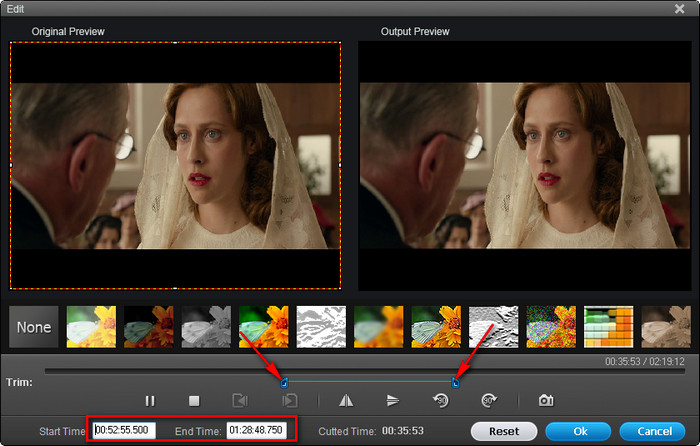Set trim start point bracket icon
The image size is (700, 446).
240,401
